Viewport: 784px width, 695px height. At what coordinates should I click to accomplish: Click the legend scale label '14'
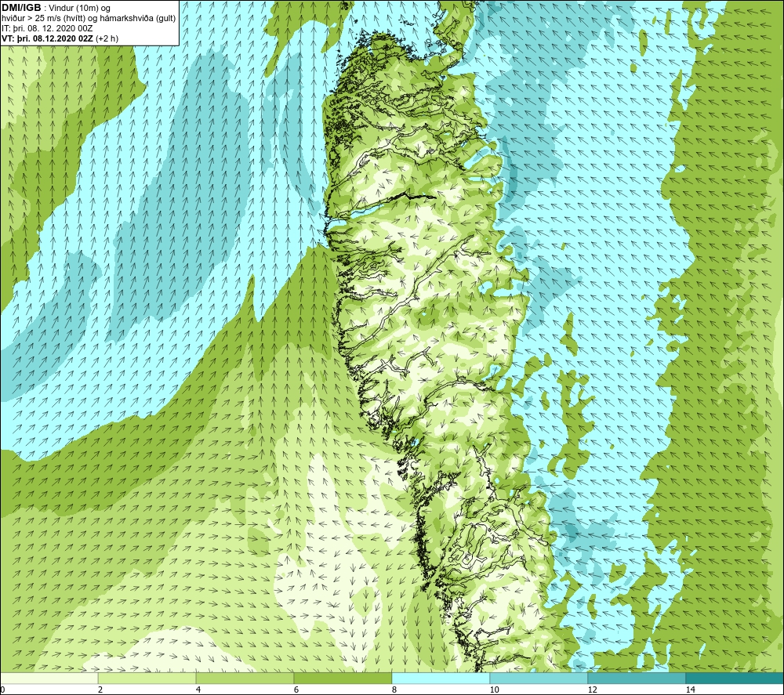pyautogui.click(x=690, y=690)
